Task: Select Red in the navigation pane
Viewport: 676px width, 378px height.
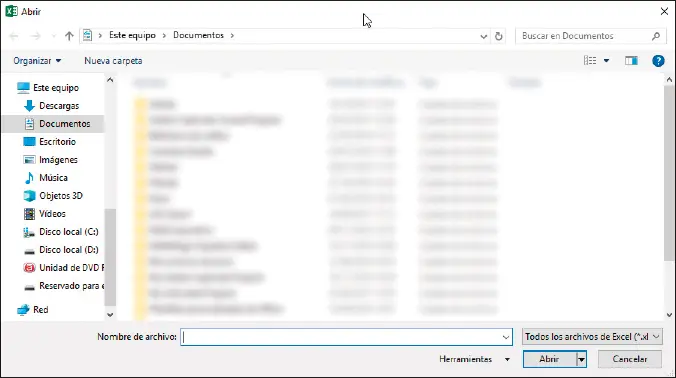Action: (41, 309)
